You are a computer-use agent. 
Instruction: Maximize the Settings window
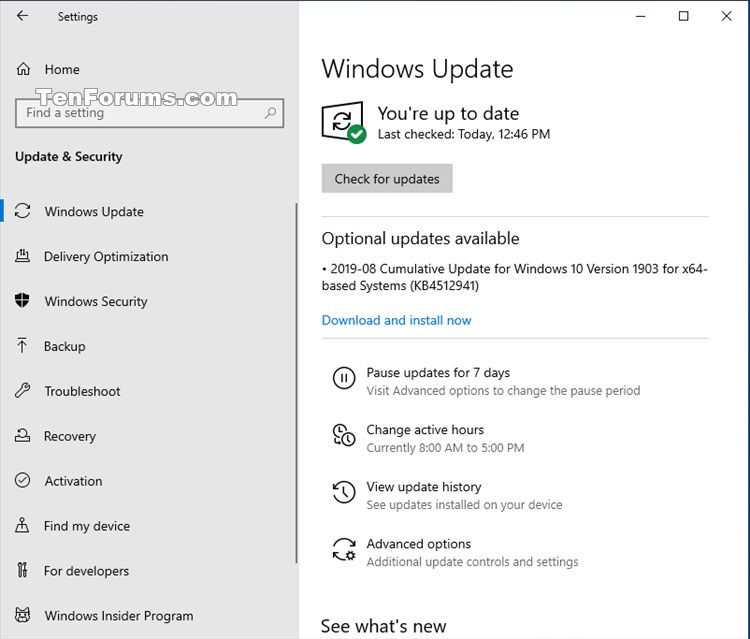(684, 16)
